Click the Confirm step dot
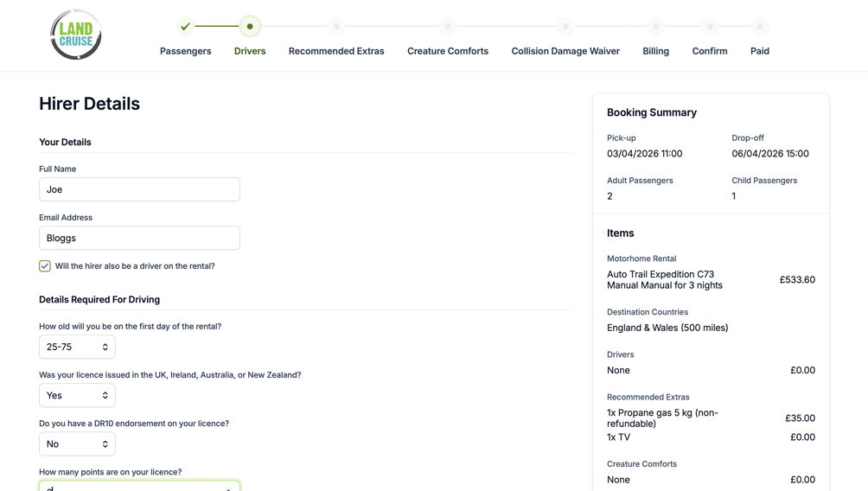The height and width of the screenshot is (491, 868). tap(709, 26)
